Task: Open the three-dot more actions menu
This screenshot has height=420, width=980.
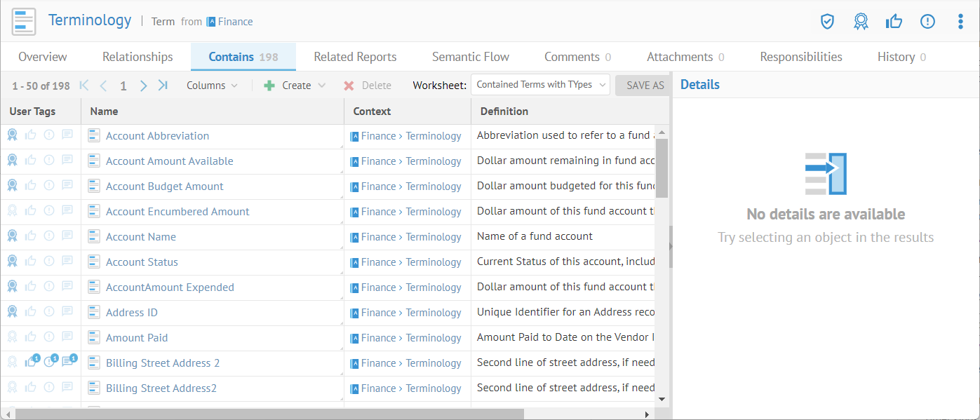Action: [960, 22]
